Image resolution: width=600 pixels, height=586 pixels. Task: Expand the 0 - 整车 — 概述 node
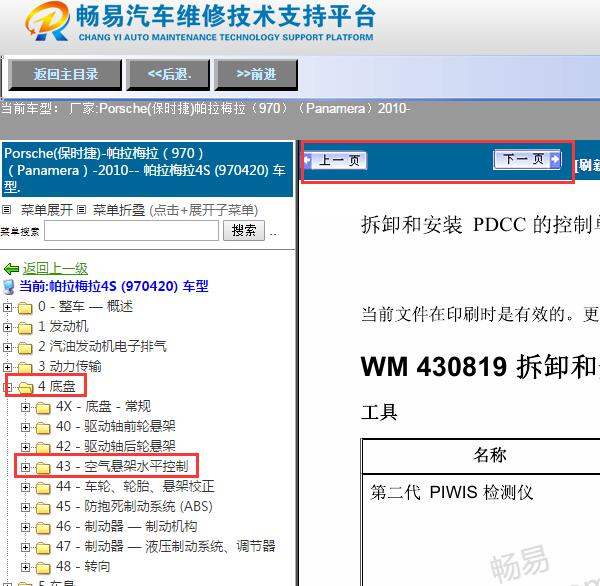coord(7,307)
